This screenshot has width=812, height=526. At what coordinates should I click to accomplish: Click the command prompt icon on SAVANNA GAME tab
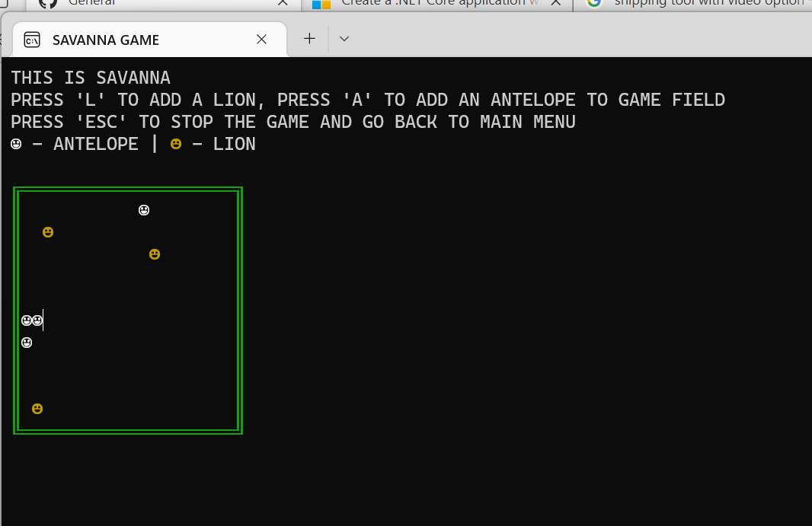click(x=32, y=39)
